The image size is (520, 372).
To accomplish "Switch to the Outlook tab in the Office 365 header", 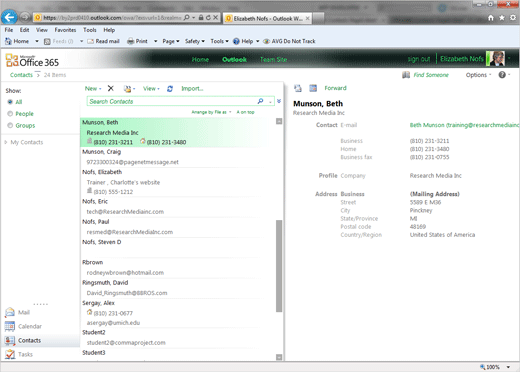I will 234,60.
